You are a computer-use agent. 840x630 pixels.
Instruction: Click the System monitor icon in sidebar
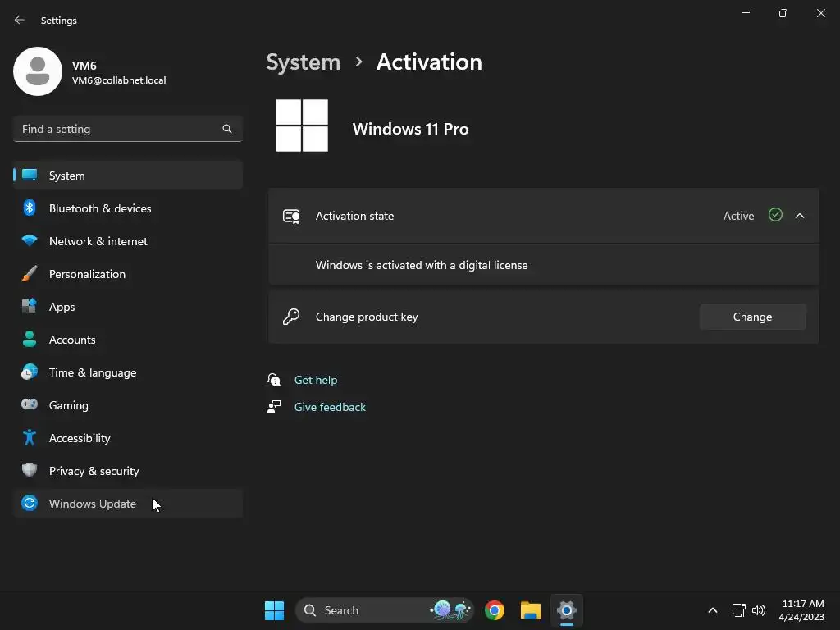[30, 176]
